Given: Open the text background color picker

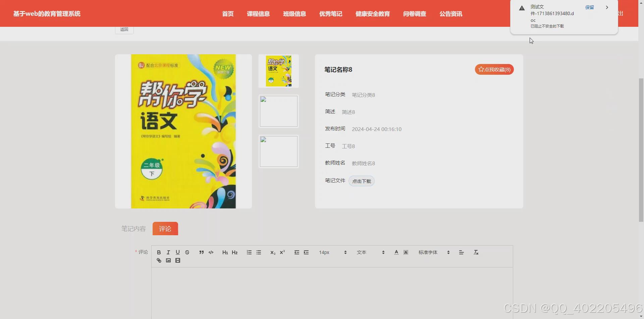Looking at the screenshot, I should tap(406, 252).
